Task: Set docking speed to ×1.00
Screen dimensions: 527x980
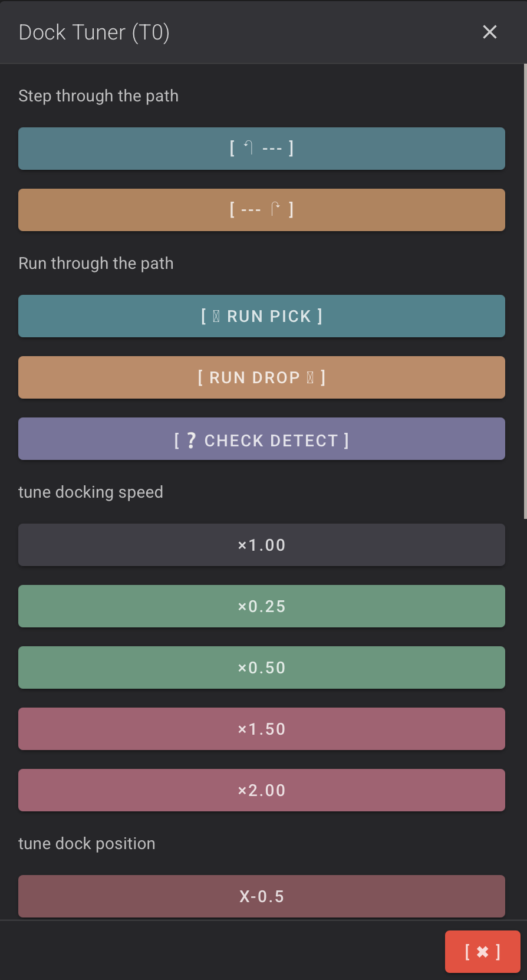Action: 262,545
